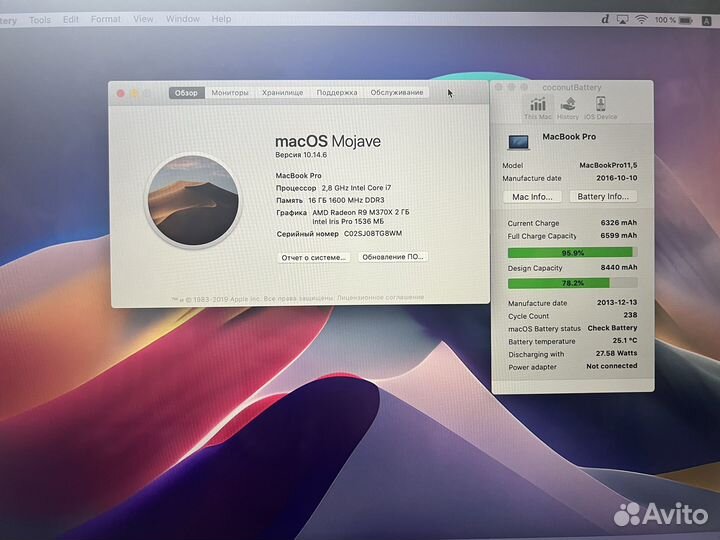Open the Tools menu

click(40, 20)
